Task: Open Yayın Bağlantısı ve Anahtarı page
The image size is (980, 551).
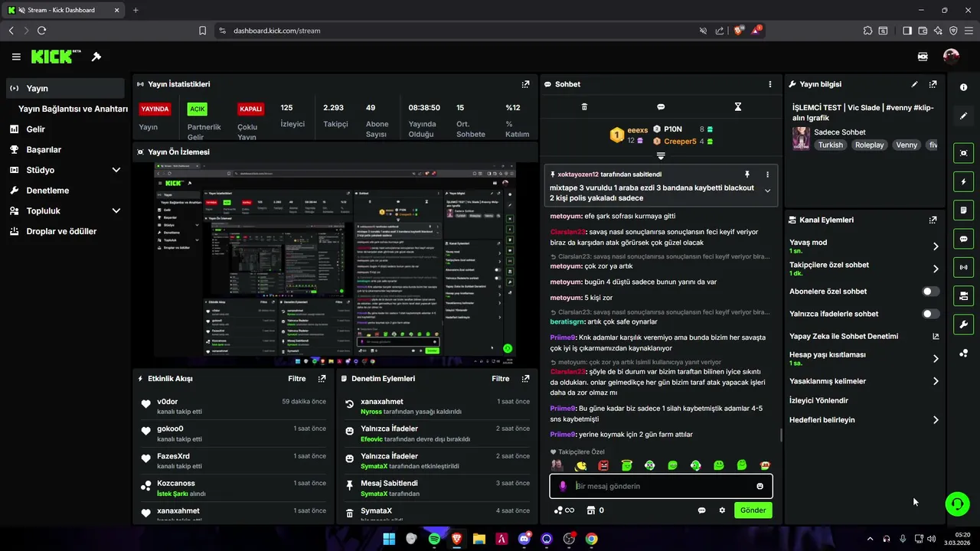Action: click(73, 109)
